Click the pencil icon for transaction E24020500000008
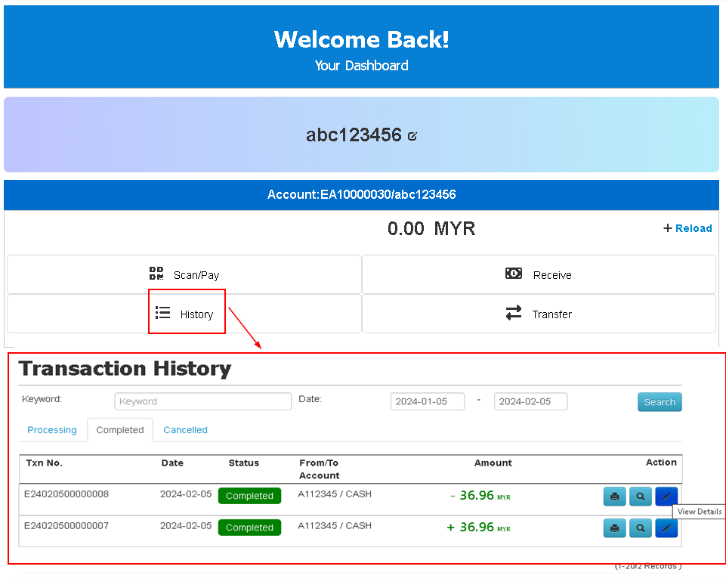The width and height of the screenshot is (726, 588). click(x=666, y=497)
